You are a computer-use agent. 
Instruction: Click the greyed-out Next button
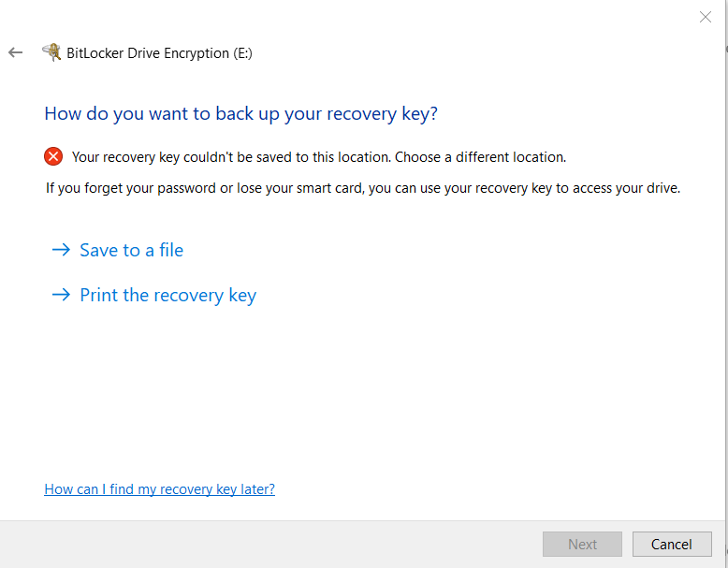pos(582,544)
